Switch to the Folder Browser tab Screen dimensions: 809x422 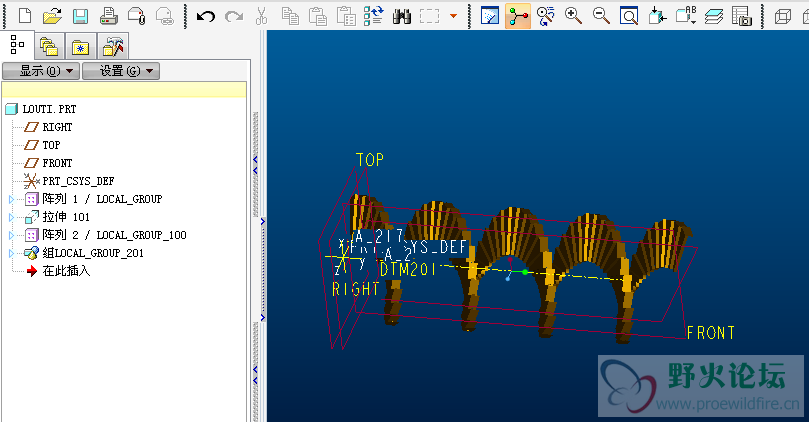(49, 47)
